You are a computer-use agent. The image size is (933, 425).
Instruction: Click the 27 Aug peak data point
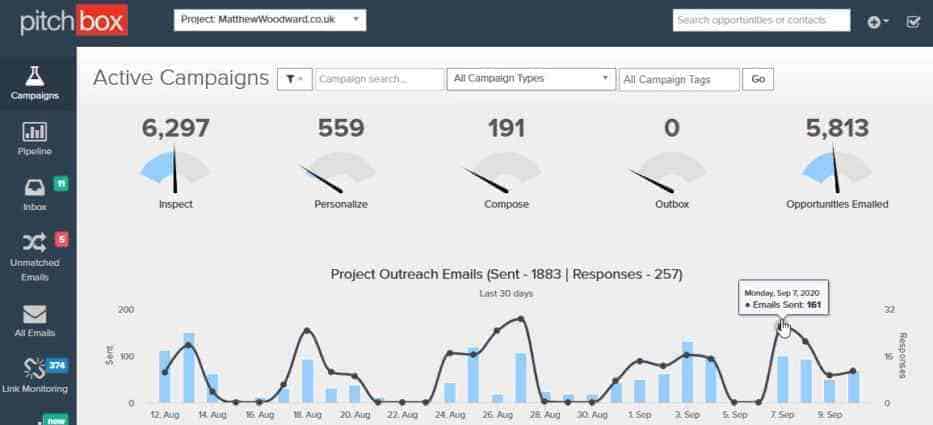coord(521,318)
